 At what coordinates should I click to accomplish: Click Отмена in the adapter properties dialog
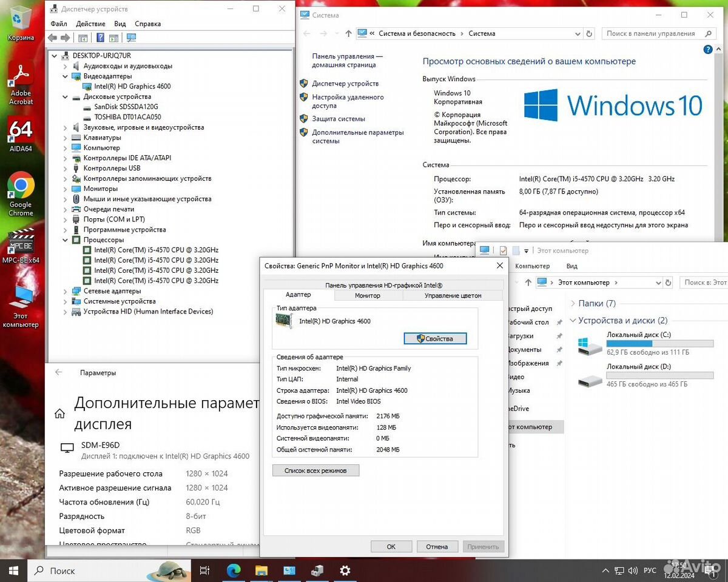click(437, 546)
